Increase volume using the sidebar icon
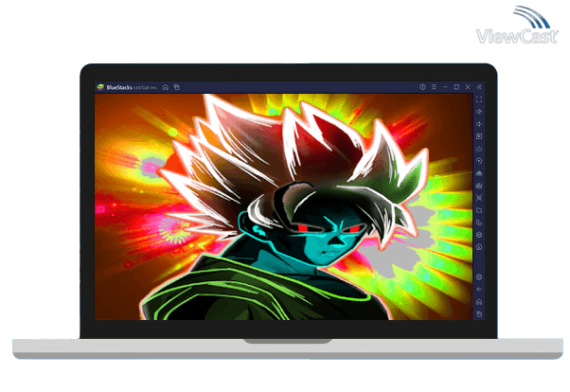Screen dimensions: 570x392 (x=479, y=112)
